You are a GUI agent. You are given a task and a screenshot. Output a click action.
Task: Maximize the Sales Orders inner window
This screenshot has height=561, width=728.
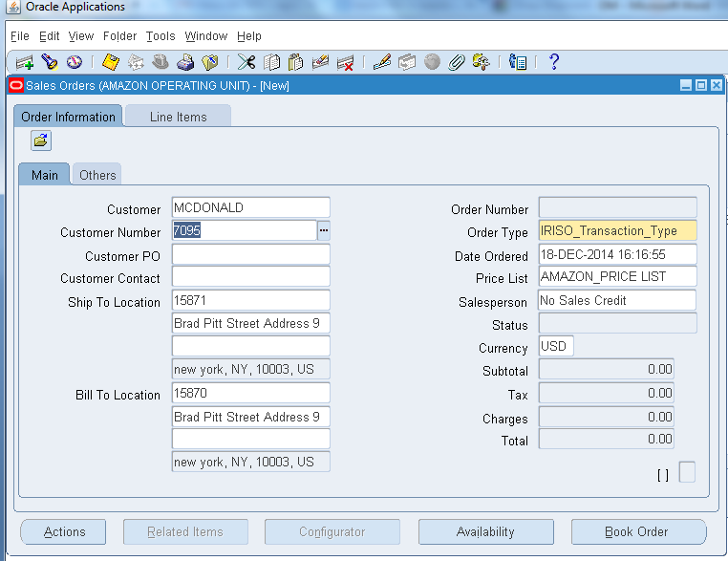(x=701, y=85)
